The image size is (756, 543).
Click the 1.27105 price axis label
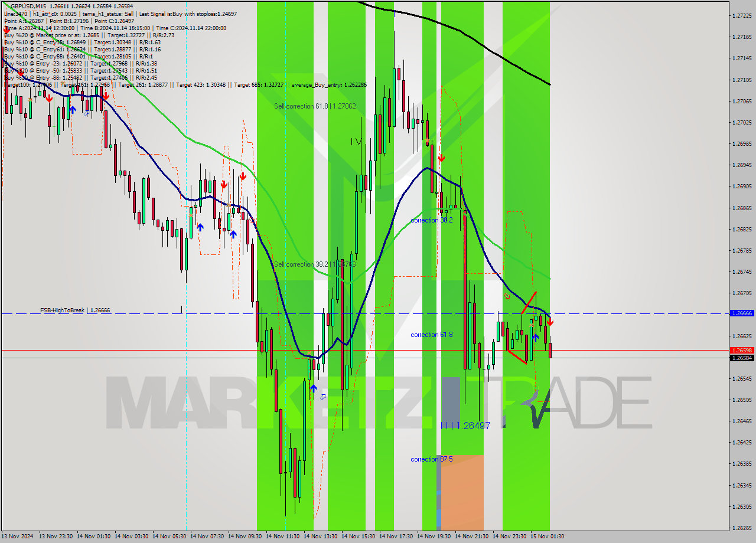742,80
